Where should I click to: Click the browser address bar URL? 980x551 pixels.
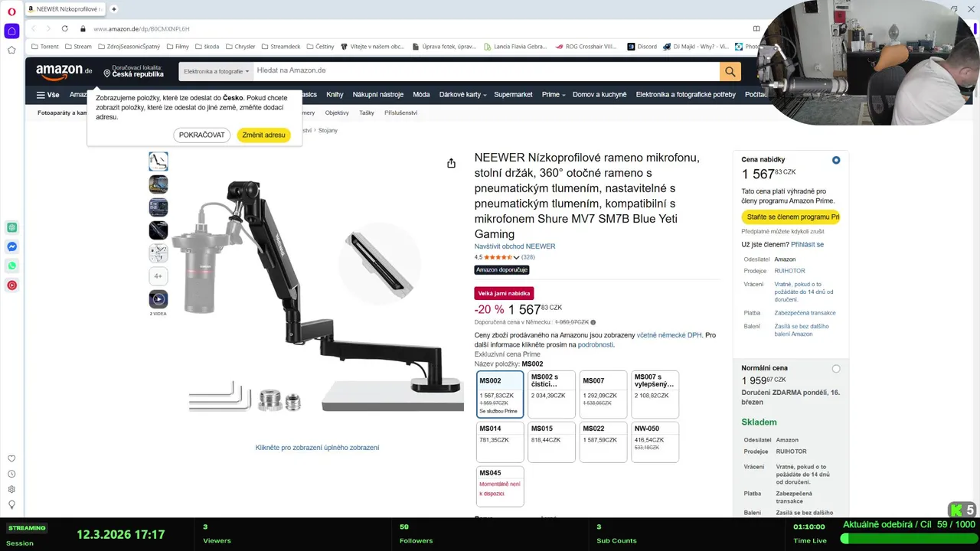pyautogui.click(x=141, y=28)
